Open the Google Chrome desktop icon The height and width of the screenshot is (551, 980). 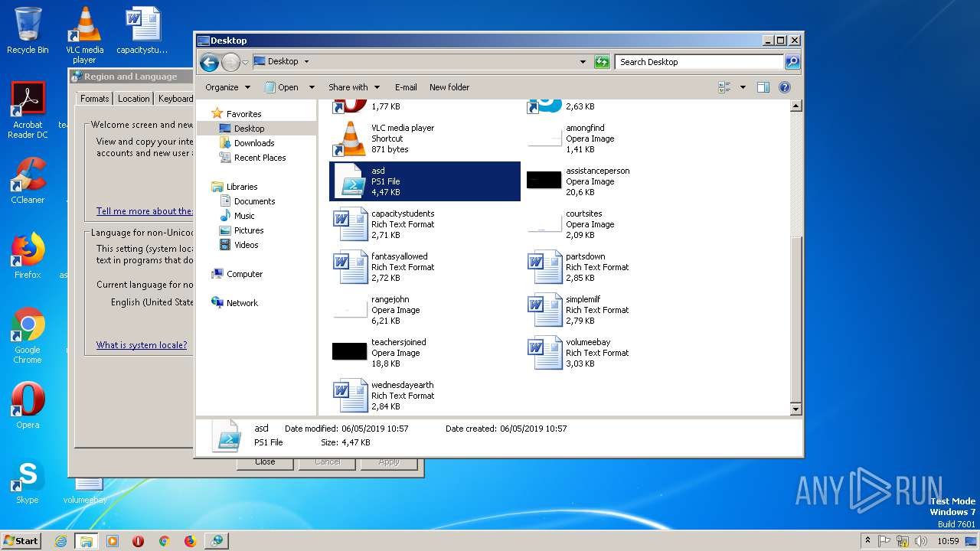click(28, 335)
